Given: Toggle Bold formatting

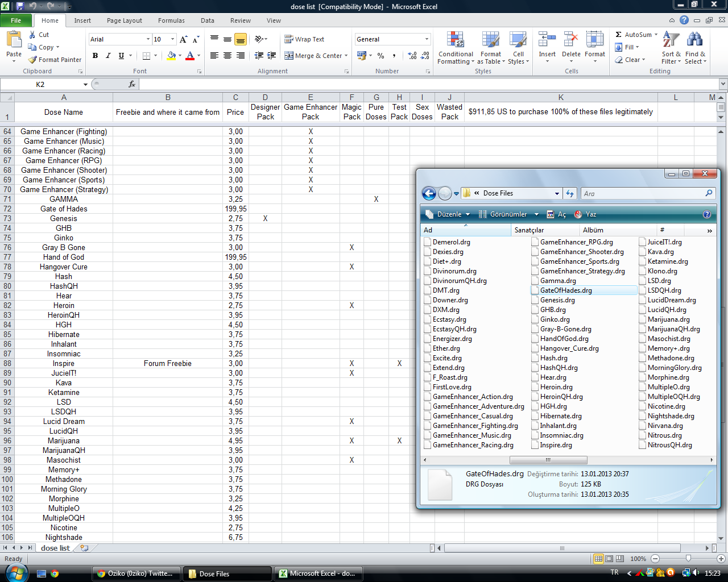Looking at the screenshot, I should pyautogui.click(x=95, y=56).
